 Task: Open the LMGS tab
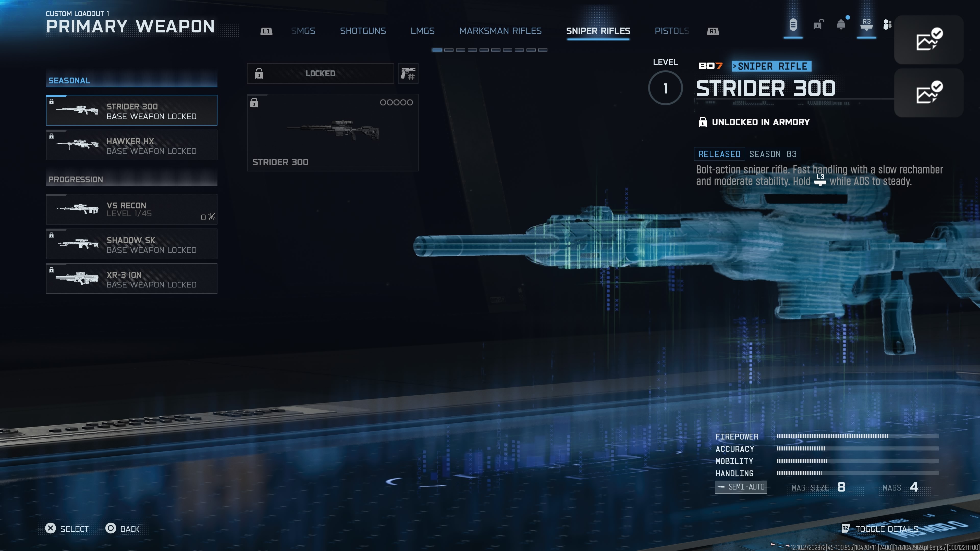click(422, 31)
